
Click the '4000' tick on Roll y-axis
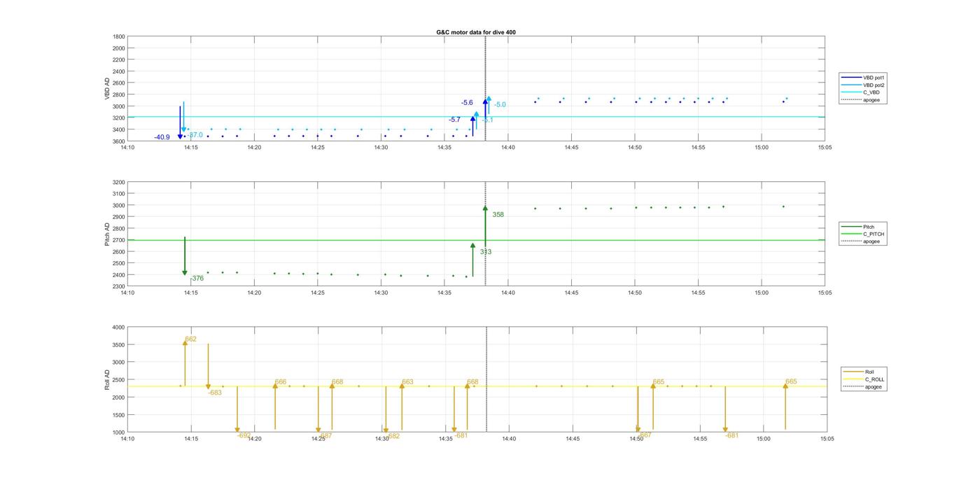coord(119,328)
